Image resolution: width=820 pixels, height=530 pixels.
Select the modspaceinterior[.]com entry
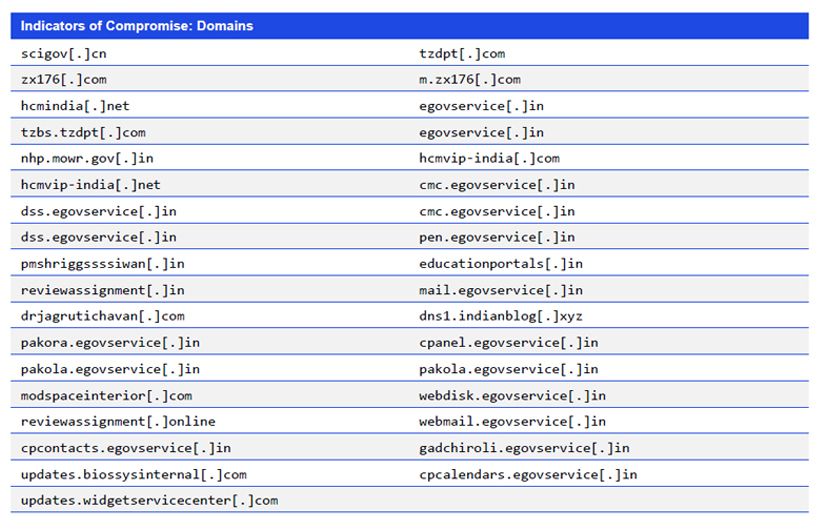pyautogui.click(x=106, y=395)
